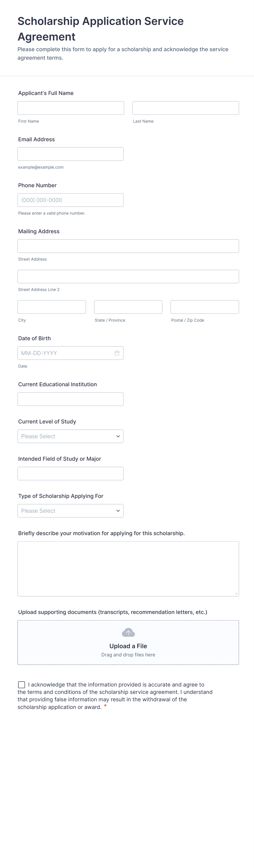
Task: Click the State / Province field
Action: point(128,307)
